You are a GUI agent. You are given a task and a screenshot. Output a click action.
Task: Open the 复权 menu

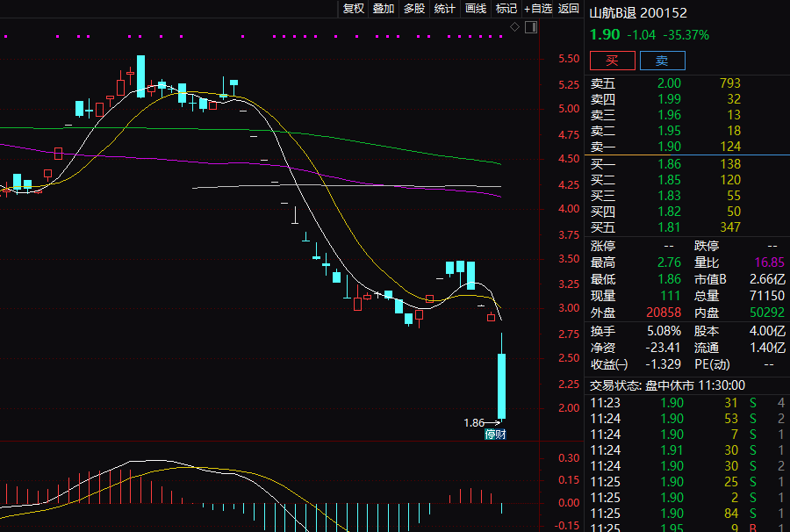pos(353,9)
